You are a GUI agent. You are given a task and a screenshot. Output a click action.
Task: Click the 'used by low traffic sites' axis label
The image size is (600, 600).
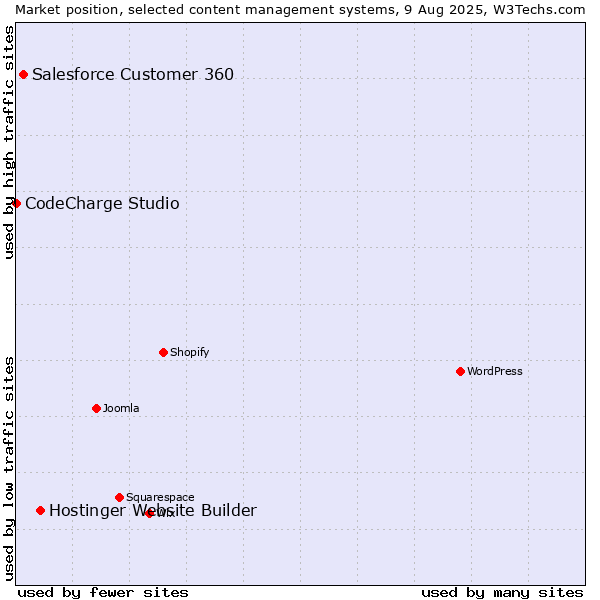[x=8, y=469]
